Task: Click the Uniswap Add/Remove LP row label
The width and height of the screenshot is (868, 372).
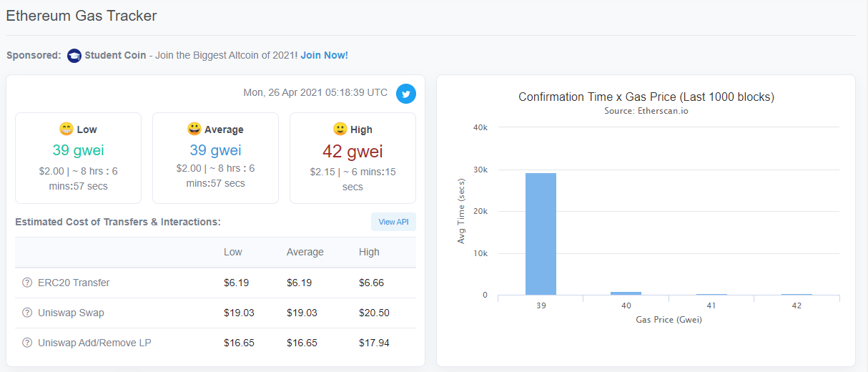Action: point(94,343)
